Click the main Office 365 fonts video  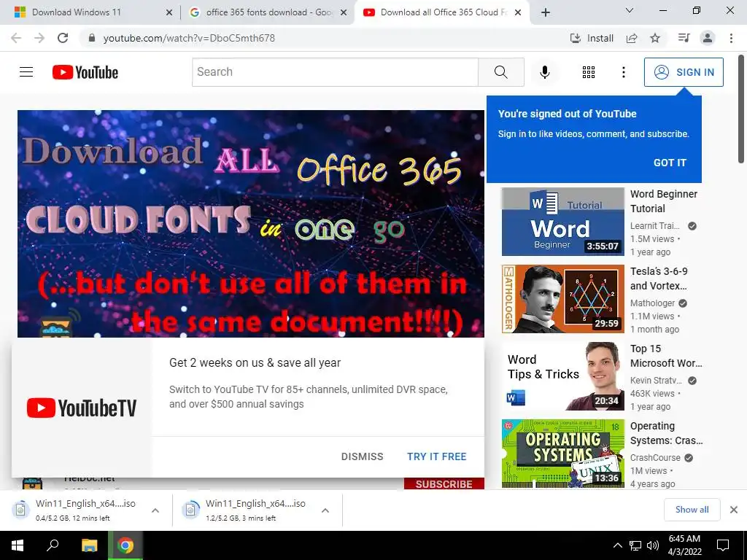pyautogui.click(x=251, y=224)
